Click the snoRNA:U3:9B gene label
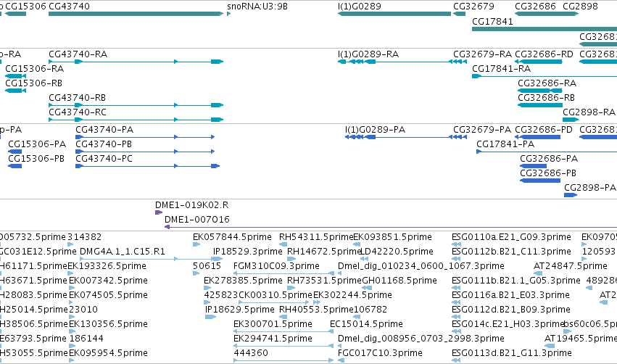 257,7
